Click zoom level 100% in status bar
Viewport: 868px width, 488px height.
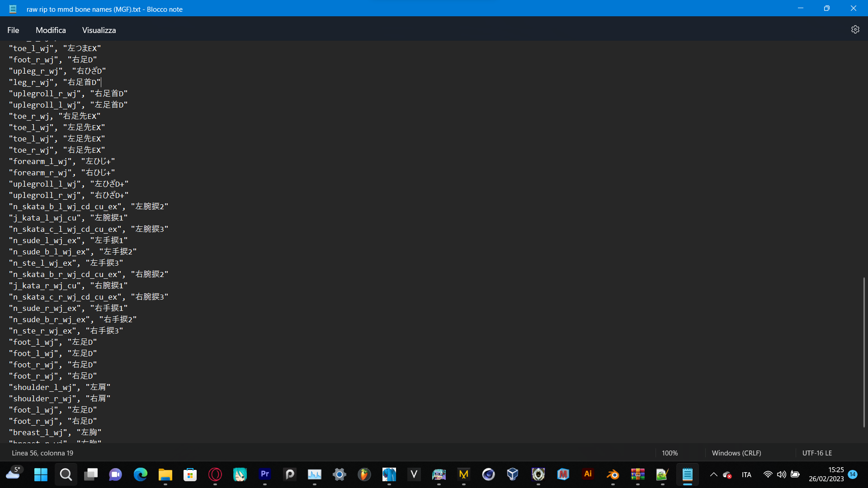(670, 453)
